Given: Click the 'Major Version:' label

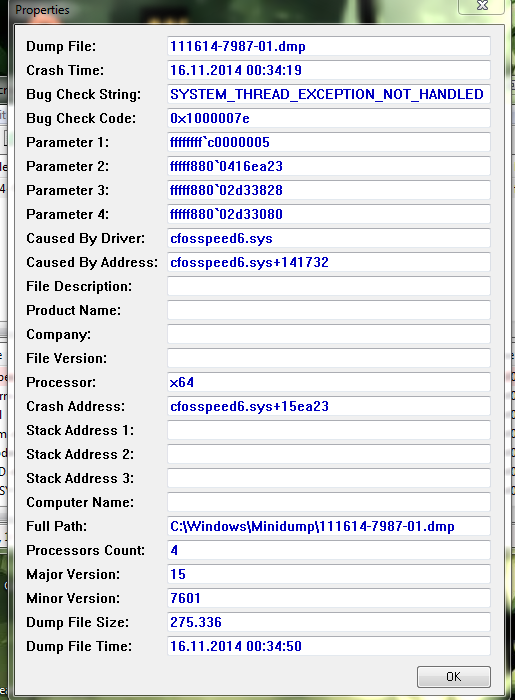Looking at the screenshot, I should click(73, 574).
